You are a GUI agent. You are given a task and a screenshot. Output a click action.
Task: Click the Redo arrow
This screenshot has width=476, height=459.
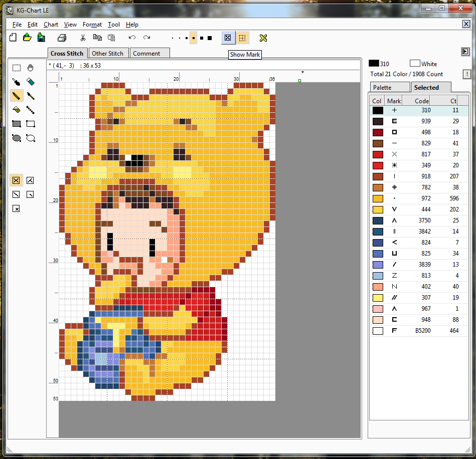tap(146, 37)
